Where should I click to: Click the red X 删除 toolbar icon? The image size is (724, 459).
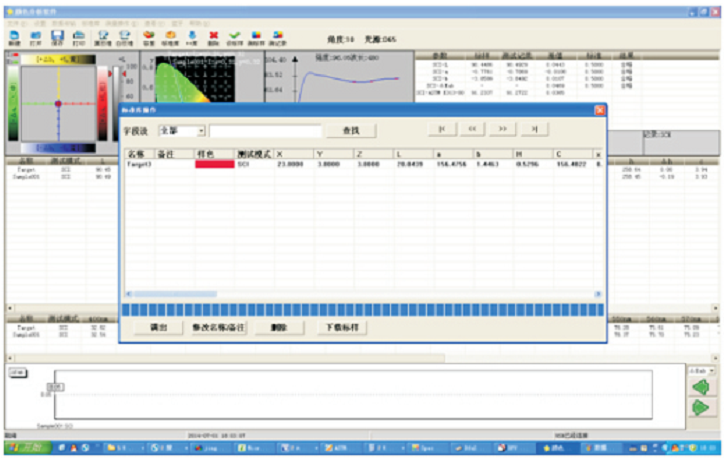[x=212, y=36]
